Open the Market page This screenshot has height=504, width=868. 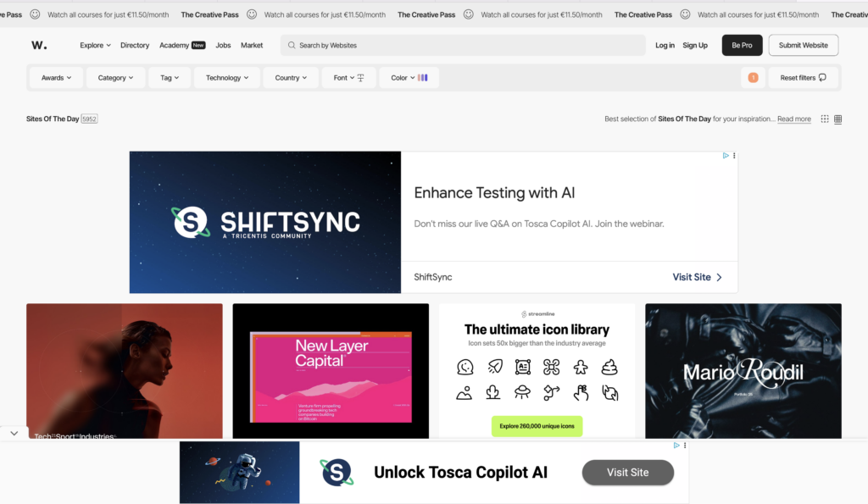(252, 46)
